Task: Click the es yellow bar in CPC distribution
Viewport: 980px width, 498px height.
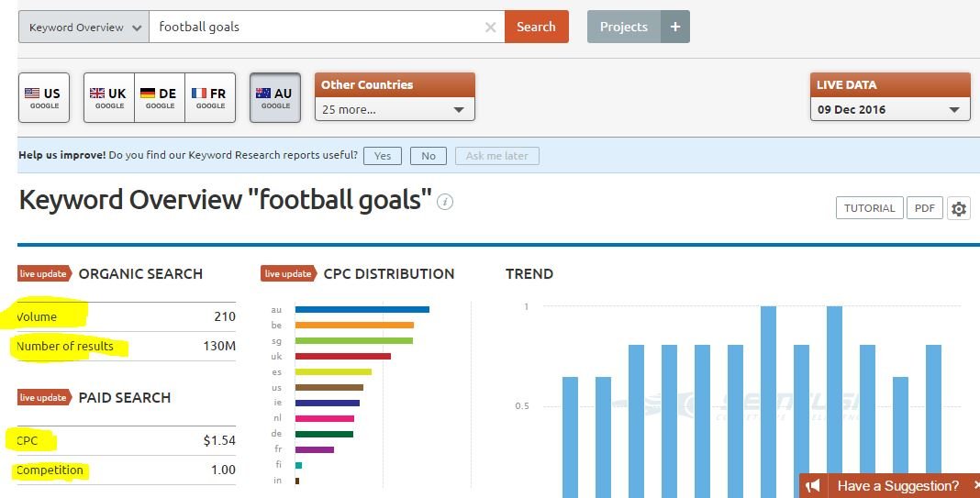Action: click(x=333, y=371)
